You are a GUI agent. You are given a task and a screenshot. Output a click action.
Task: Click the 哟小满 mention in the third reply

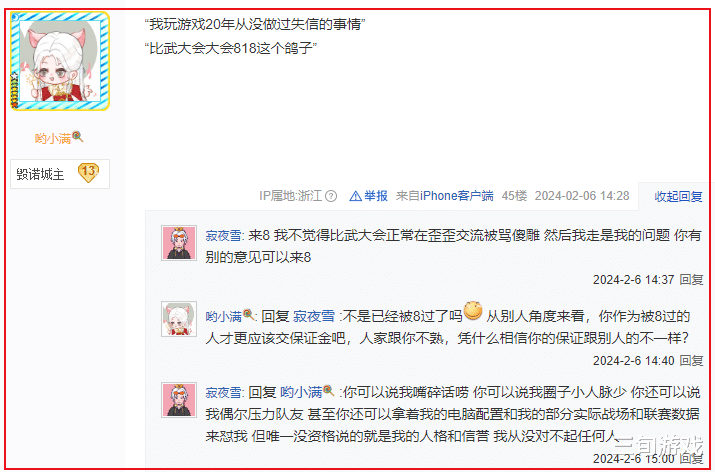pyautogui.click(x=301, y=392)
